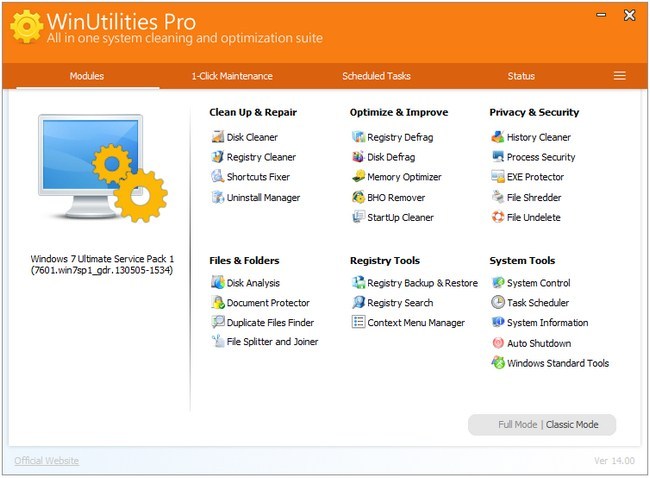
Task: Click the File Undelete lifebuoy icon
Action: [x=498, y=217]
